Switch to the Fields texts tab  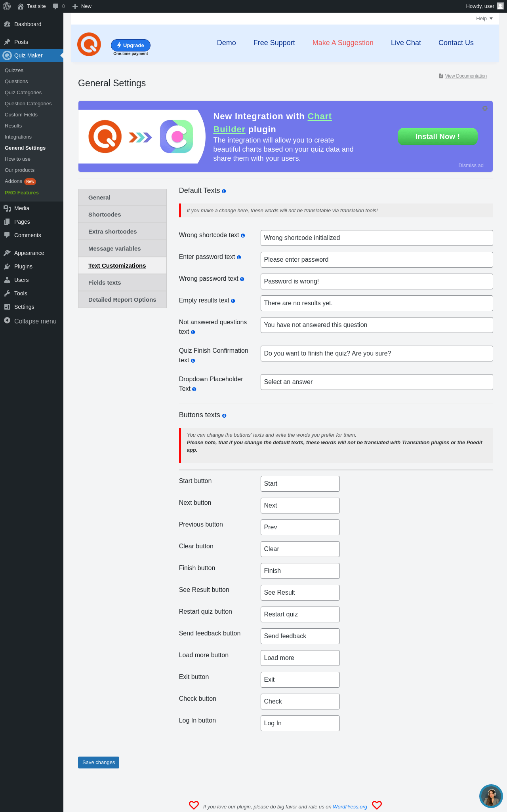[x=105, y=283]
